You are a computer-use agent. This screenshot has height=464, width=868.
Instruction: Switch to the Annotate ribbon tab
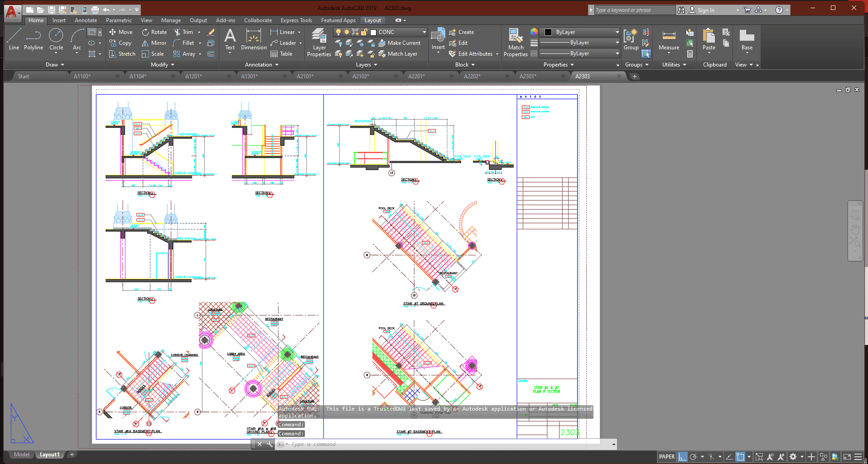(86, 20)
